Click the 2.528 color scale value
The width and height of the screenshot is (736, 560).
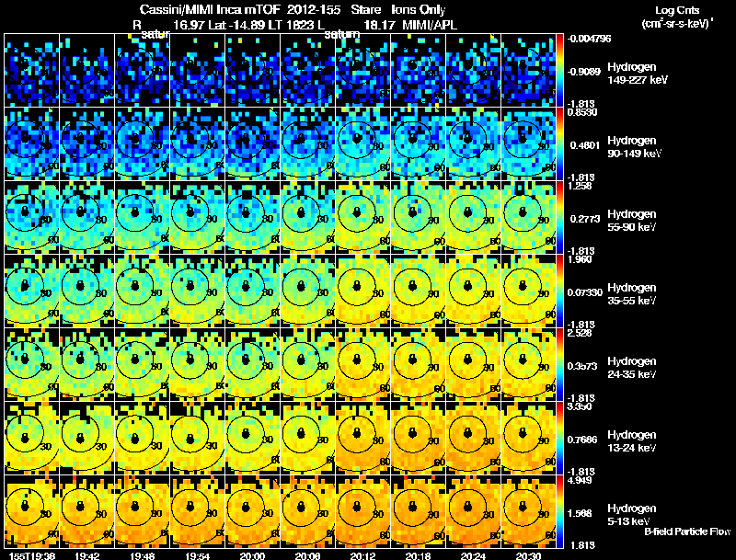coord(580,333)
